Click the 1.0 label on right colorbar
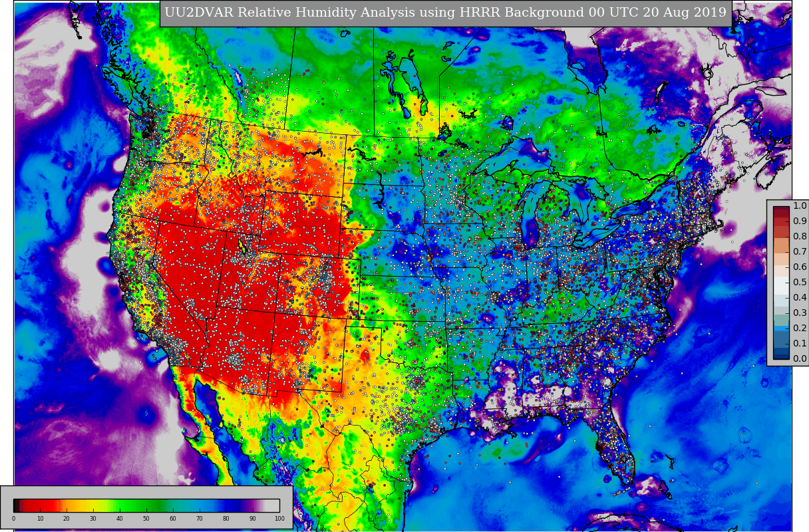The height and width of the screenshot is (532, 809). [800, 206]
